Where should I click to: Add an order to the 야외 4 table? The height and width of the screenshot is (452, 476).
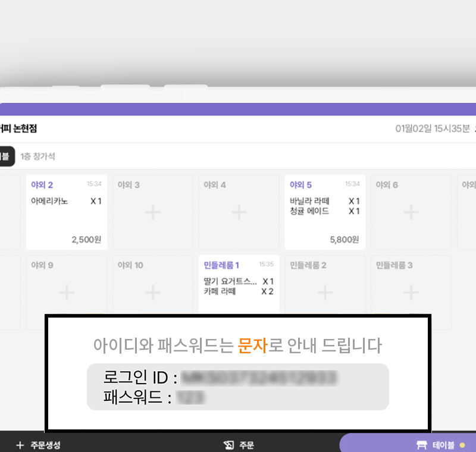pos(239,212)
